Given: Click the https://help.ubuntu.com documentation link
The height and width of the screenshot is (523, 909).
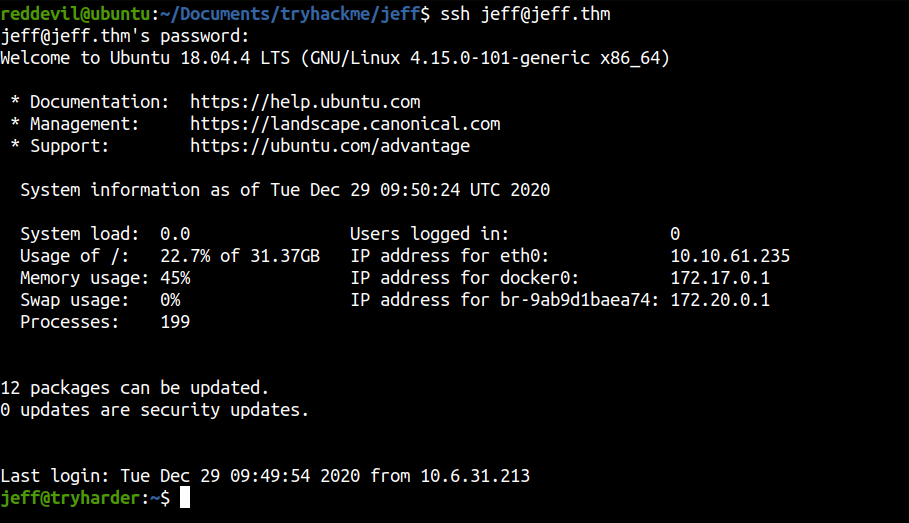Looking at the screenshot, I should pos(305,102).
